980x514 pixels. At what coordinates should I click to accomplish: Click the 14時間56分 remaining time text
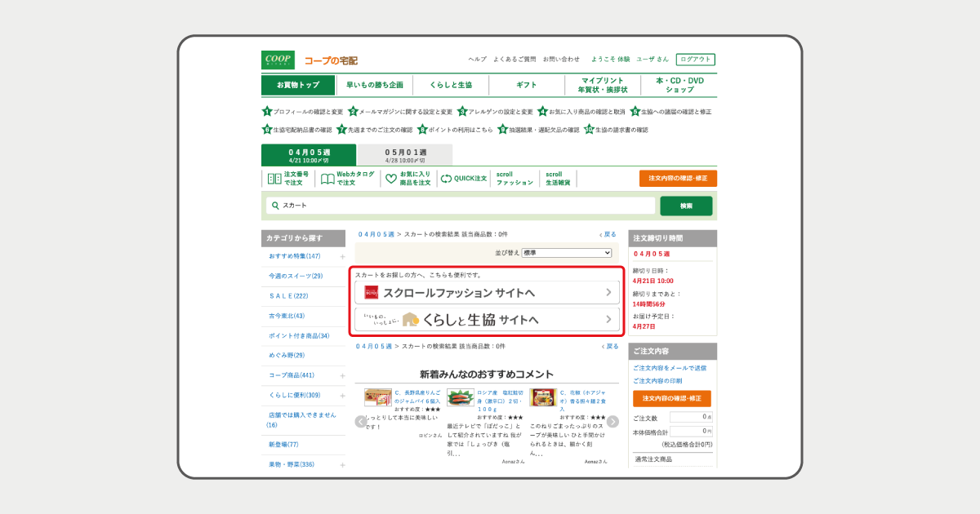(649, 304)
